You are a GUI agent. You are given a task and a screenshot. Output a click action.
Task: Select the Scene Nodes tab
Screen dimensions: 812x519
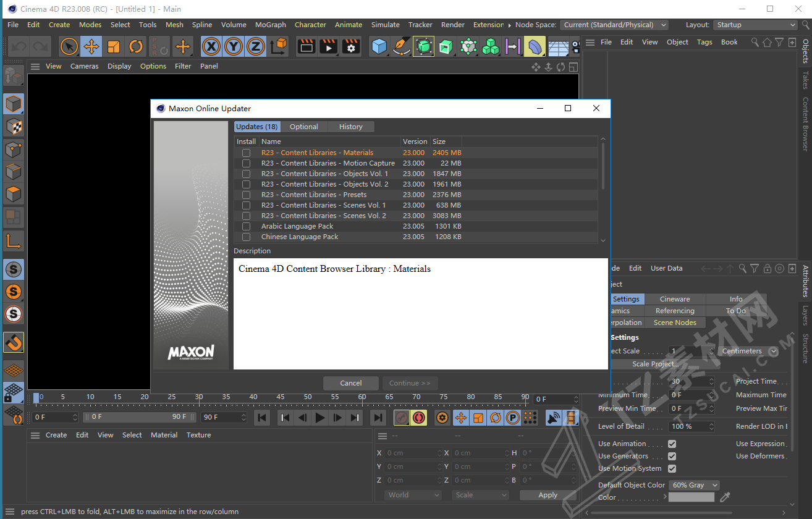(x=675, y=323)
